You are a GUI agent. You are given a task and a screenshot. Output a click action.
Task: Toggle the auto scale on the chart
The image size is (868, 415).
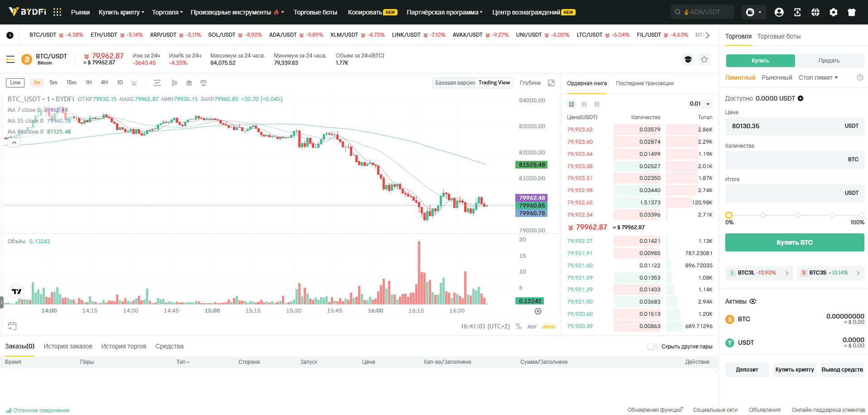coord(548,326)
